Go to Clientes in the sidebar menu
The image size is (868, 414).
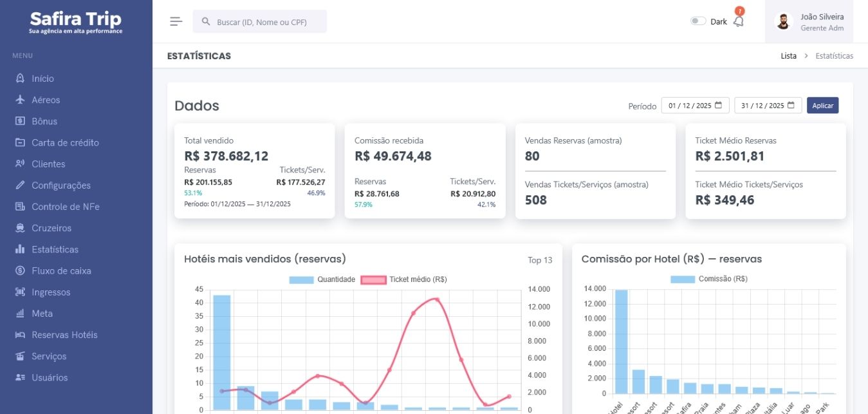[x=48, y=164]
